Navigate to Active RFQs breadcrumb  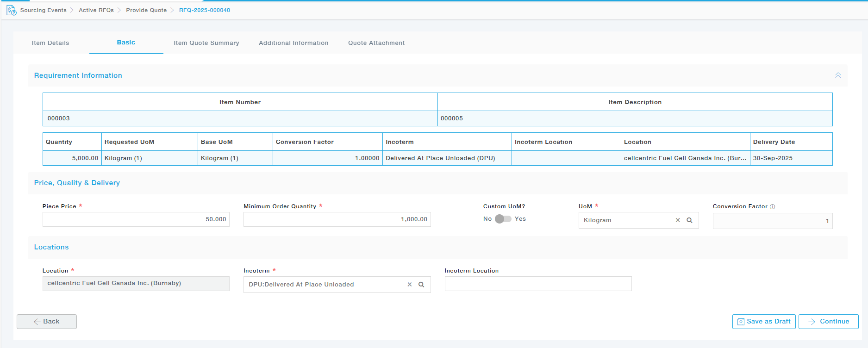pos(96,10)
